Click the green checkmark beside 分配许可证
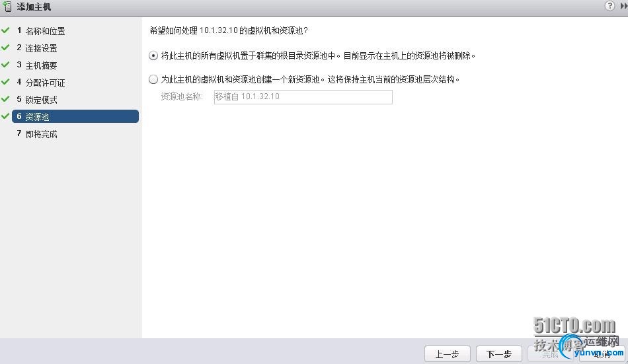Viewport: 628px width, 364px height. pyautogui.click(x=5, y=82)
